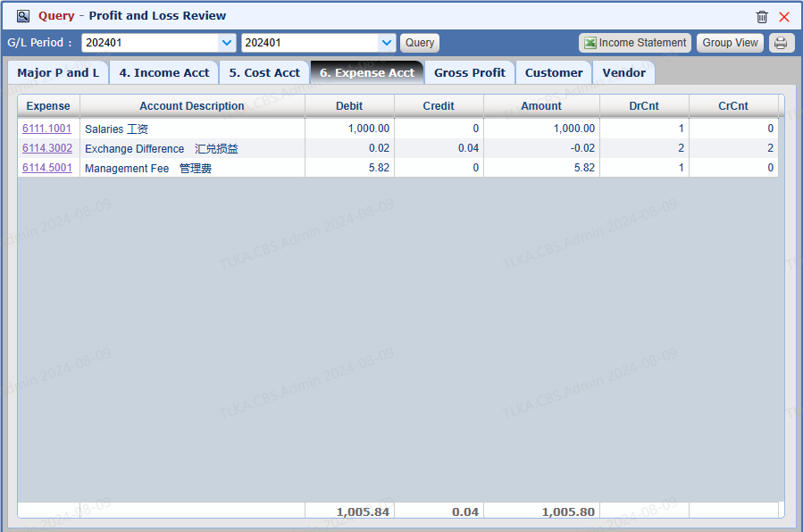Select the Management Fee description cell

point(192,168)
